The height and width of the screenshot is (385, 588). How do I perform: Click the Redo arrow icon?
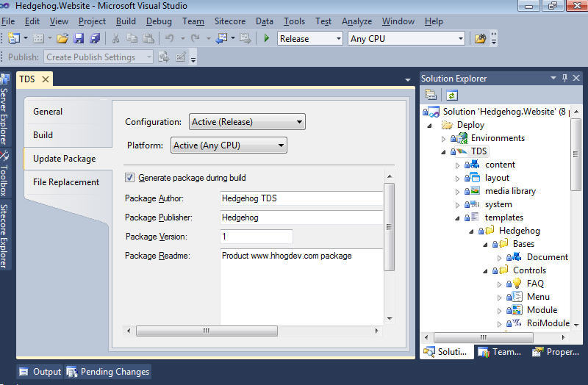[x=195, y=38]
